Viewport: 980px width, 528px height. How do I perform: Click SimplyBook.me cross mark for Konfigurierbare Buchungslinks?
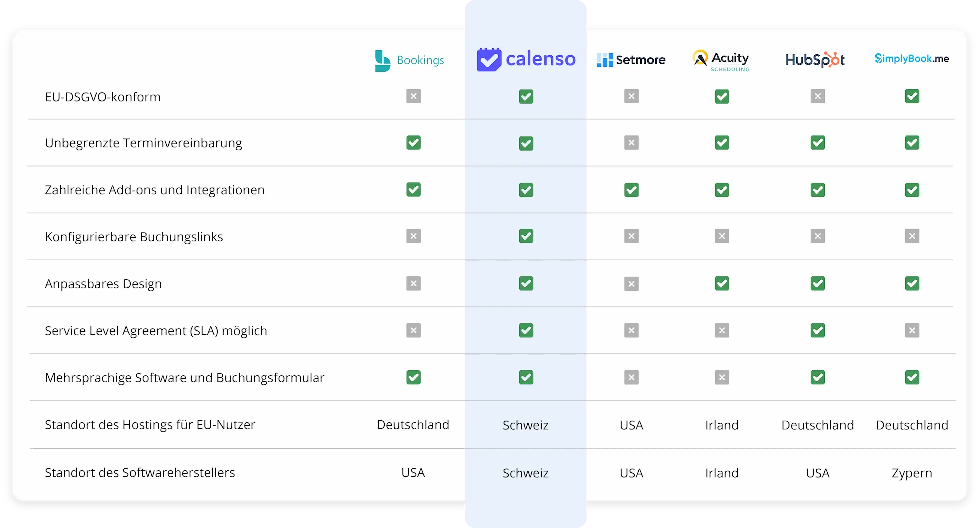pyautogui.click(x=912, y=236)
